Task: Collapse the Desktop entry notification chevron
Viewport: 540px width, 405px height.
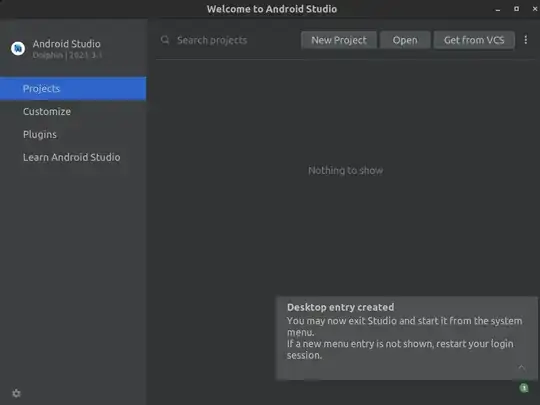Action: pos(521,367)
